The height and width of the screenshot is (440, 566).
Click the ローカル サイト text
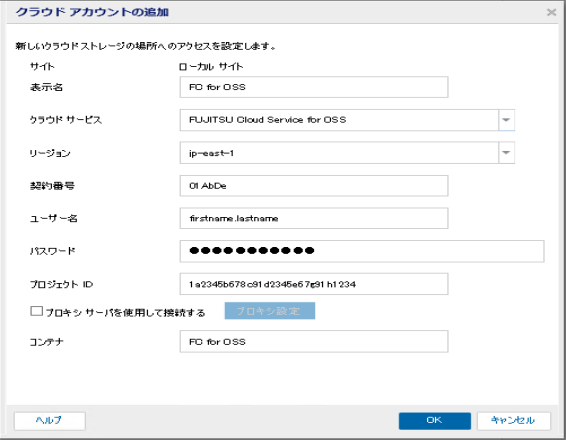tap(211, 67)
